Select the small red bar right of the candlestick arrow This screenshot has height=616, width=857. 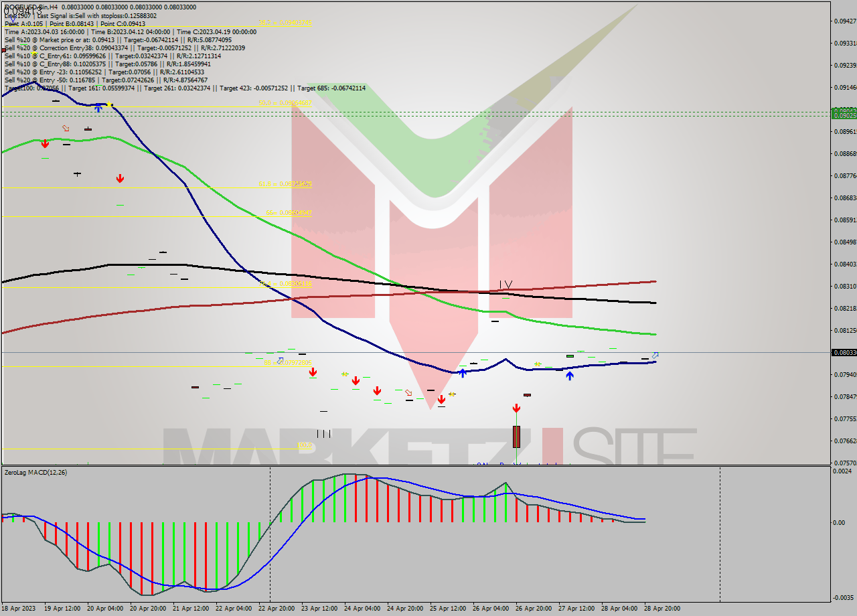click(527, 395)
